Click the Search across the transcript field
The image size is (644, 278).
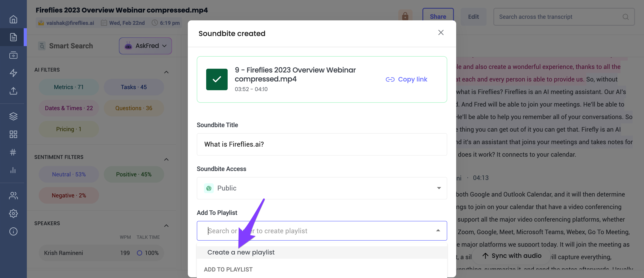coord(564,17)
